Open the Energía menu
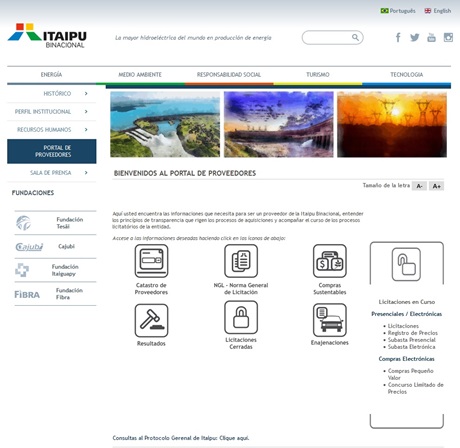Viewport: 460px width, 448px height. click(51, 74)
